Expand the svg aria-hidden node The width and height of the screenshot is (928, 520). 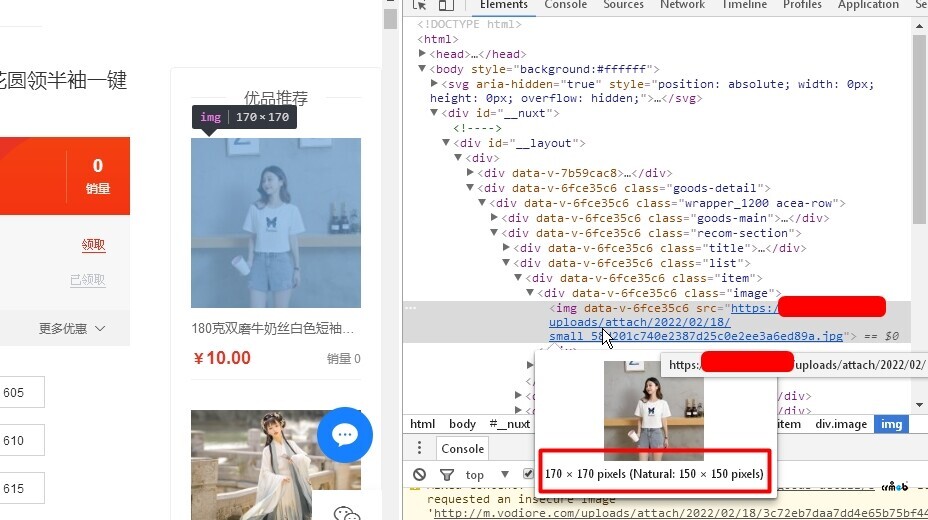tap(434, 84)
